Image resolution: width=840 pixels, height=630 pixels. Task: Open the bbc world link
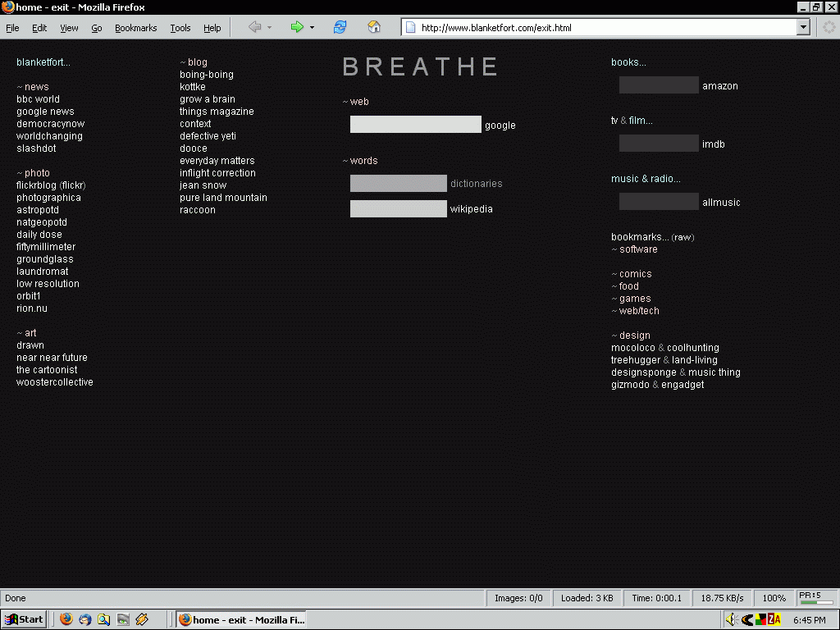38,99
